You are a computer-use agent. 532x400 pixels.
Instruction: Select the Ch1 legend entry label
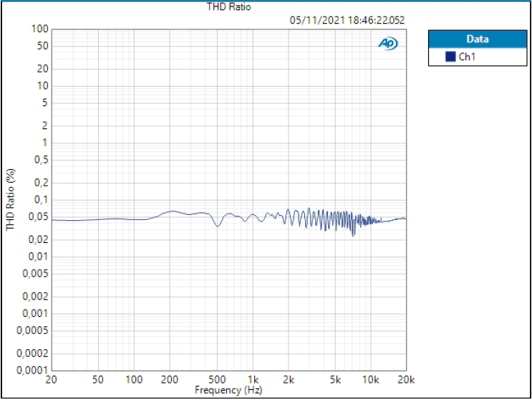tap(467, 57)
